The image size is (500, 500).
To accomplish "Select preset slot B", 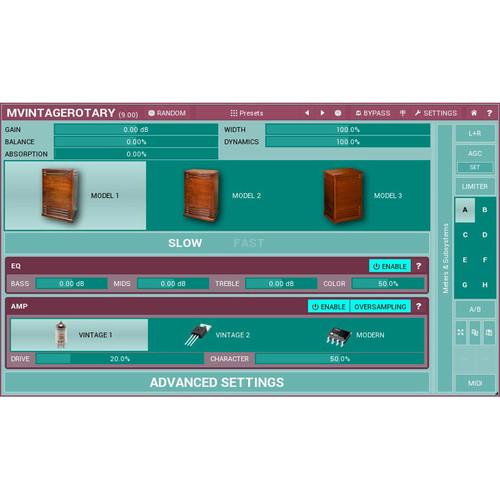I will tap(485, 210).
